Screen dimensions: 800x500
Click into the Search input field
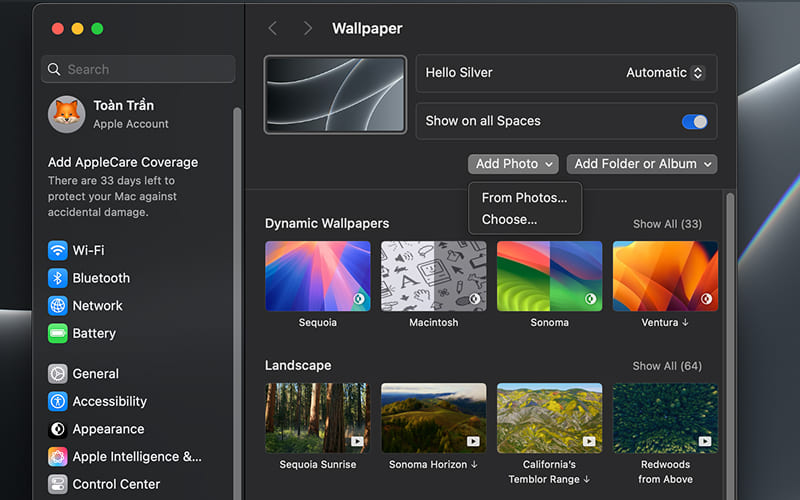click(x=138, y=69)
